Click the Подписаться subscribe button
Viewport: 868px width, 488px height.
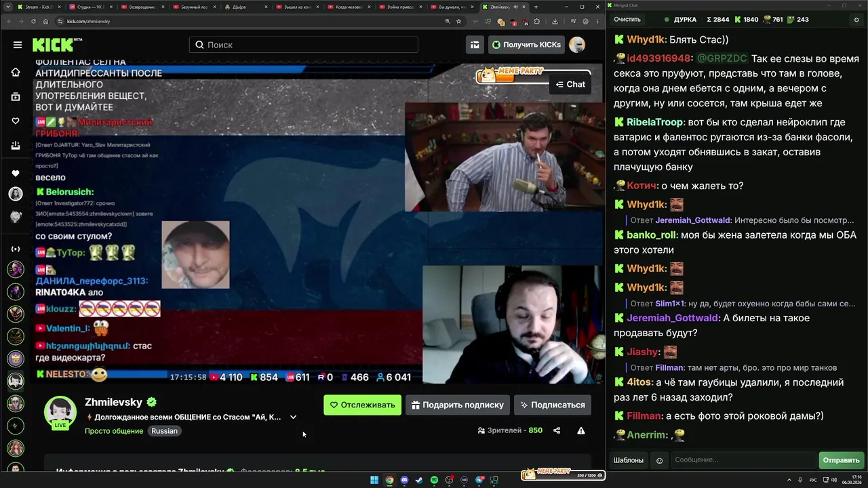click(x=553, y=405)
